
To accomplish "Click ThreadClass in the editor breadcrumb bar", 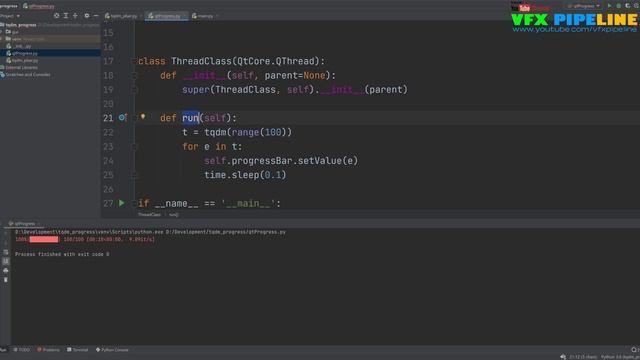I will [149, 215].
